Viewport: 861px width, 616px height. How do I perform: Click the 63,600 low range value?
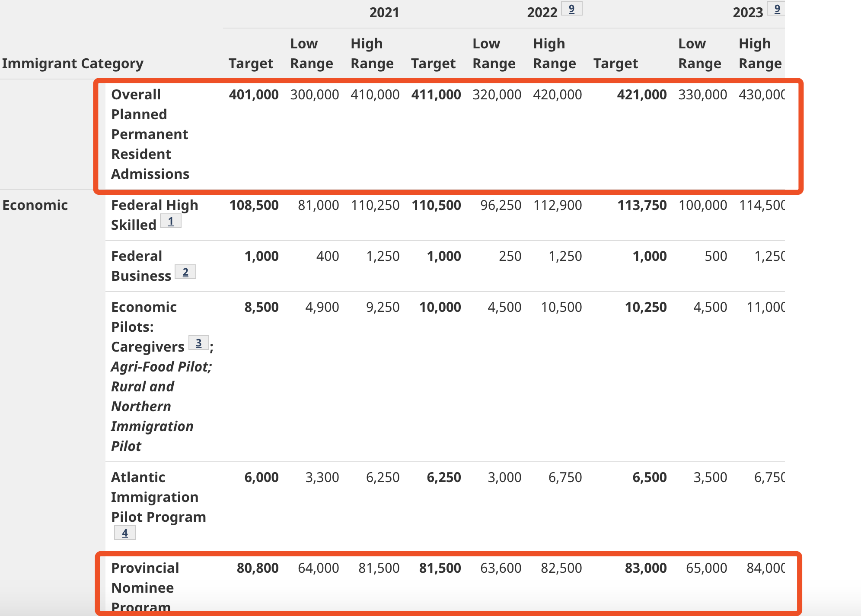501,568
